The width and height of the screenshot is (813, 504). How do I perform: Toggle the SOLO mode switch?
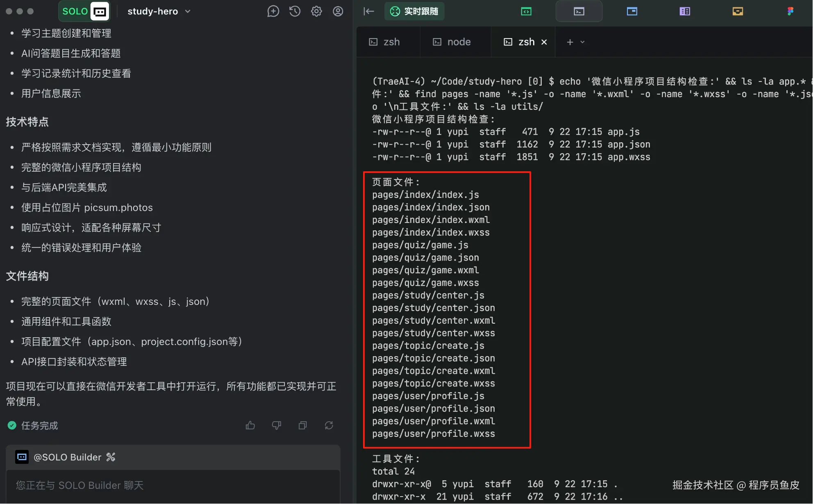tap(85, 11)
